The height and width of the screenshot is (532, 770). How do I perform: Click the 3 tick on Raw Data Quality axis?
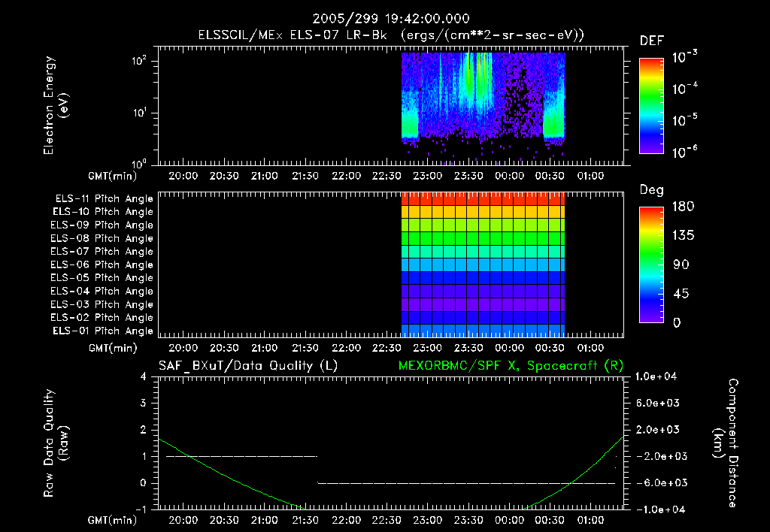[144, 403]
